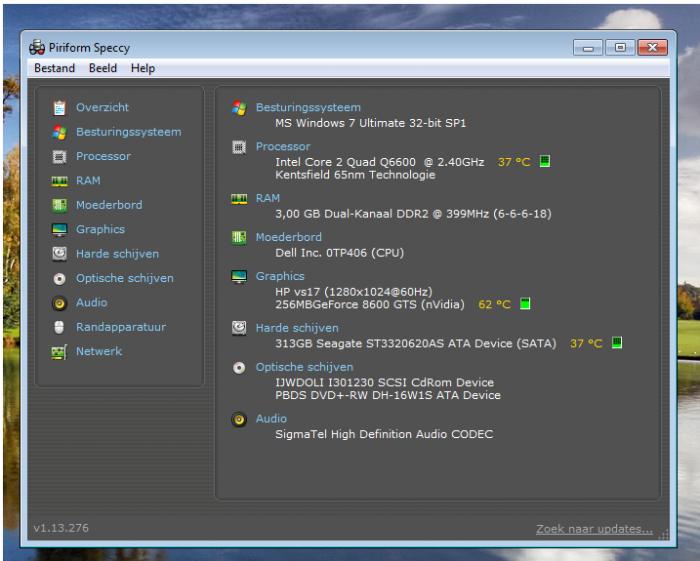Click text HP vs17 (1280x1024@60Hz)
700x561 pixels.
[354, 292]
